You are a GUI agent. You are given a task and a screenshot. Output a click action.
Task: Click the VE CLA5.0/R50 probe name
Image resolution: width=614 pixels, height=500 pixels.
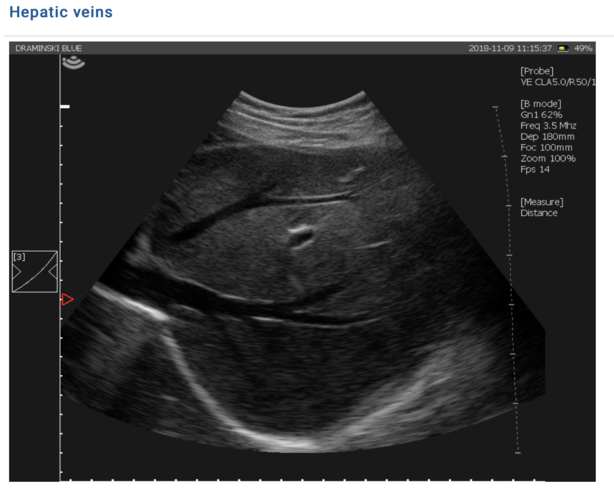pos(558,82)
